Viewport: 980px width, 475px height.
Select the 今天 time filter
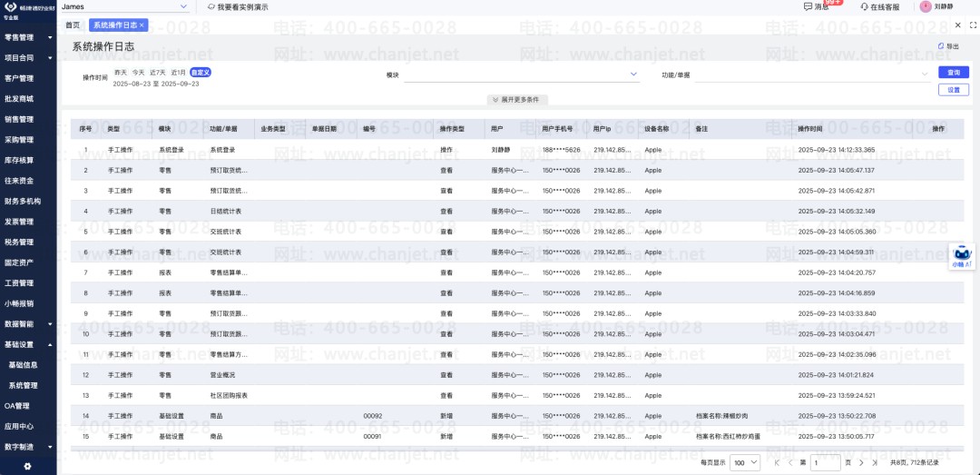(138, 73)
